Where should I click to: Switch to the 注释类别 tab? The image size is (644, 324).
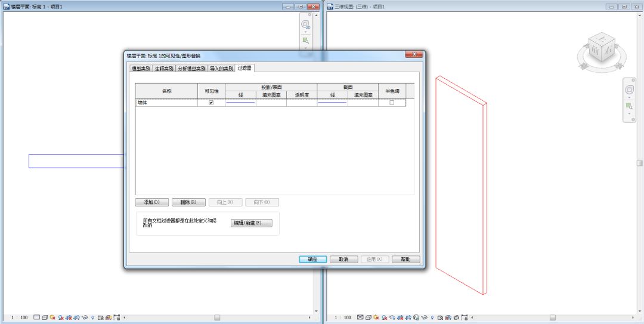tap(164, 69)
